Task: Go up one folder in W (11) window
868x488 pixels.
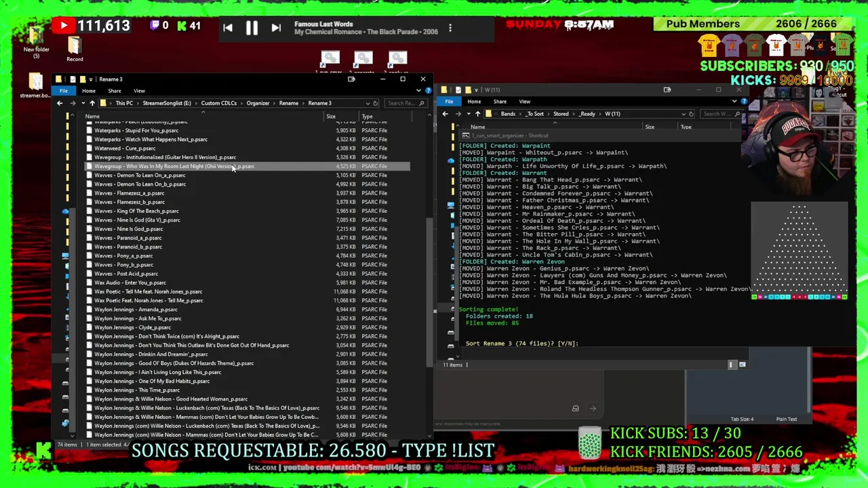Action: coord(477,114)
